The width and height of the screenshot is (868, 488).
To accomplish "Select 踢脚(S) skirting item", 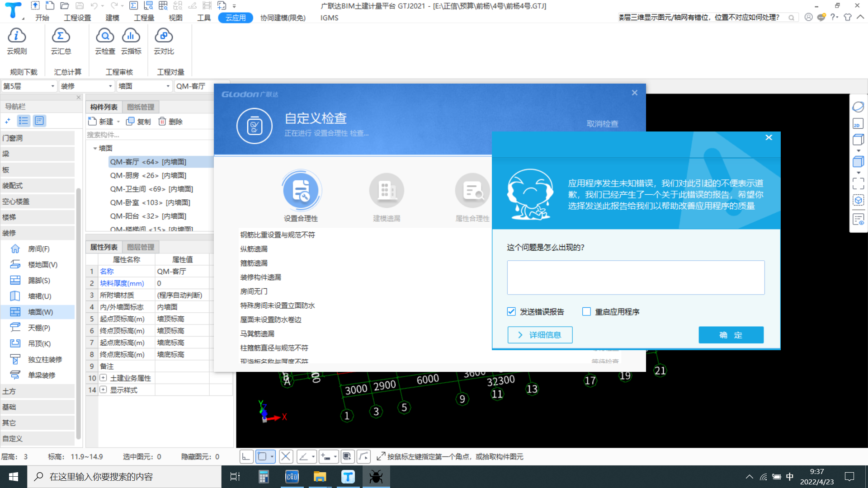I will pos(38,281).
